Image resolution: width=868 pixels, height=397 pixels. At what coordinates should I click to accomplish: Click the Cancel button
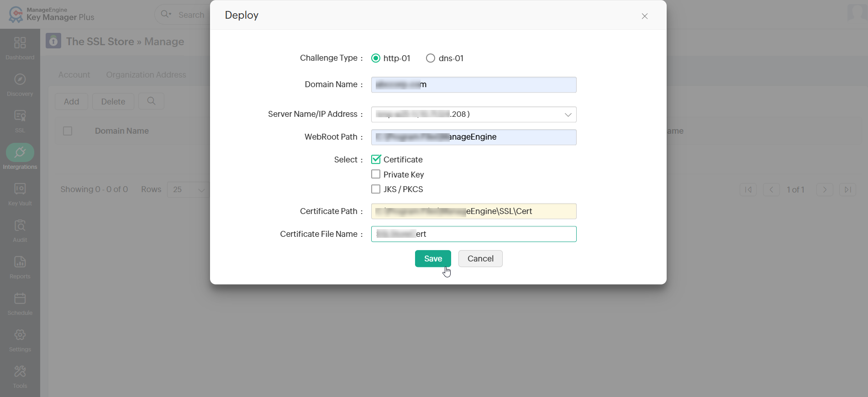click(x=480, y=259)
